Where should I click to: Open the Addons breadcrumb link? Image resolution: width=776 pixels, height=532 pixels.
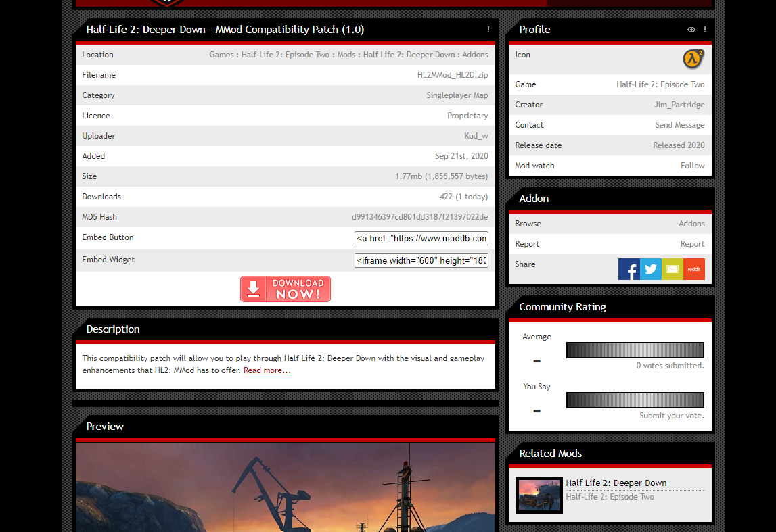[x=475, y=55]
